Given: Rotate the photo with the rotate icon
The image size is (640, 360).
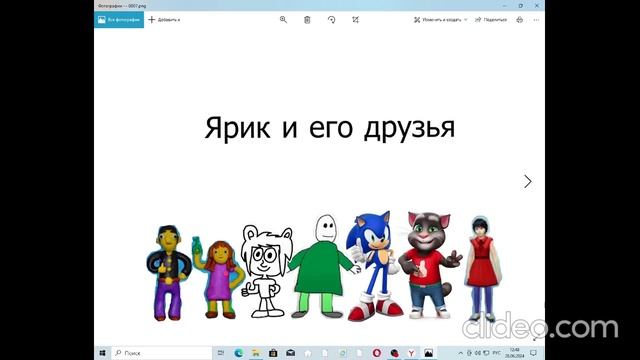Looking at the screenshot, I should tap(331, 20).
